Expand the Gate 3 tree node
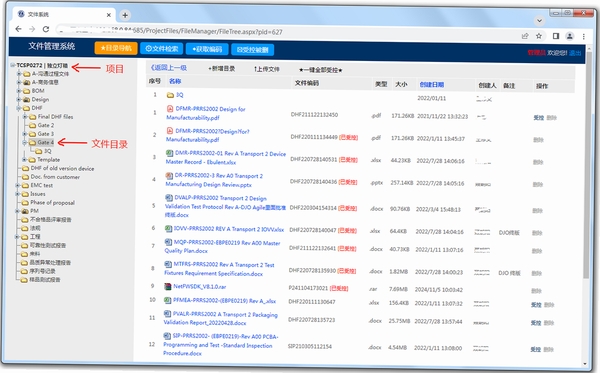 (25, 134)
